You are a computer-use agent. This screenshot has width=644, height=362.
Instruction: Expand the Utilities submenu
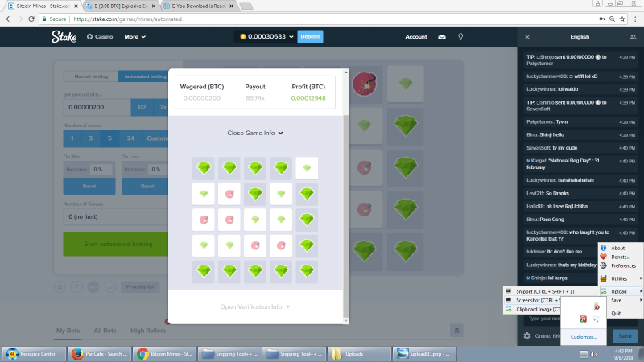coord(621,278)
